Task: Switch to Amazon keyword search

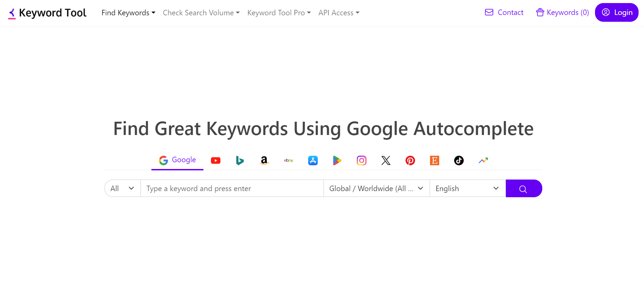Action: pyautogui.click(x=264, y=160)
